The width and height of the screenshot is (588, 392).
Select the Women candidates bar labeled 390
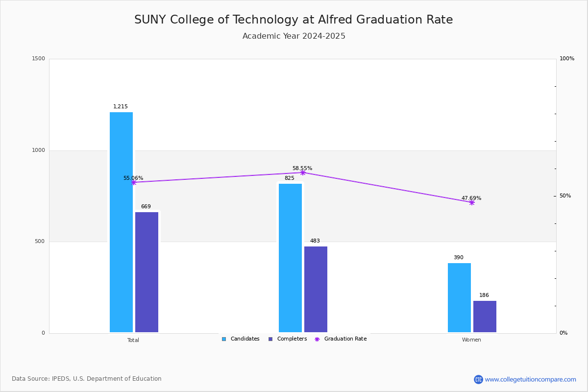coord(459,298)
